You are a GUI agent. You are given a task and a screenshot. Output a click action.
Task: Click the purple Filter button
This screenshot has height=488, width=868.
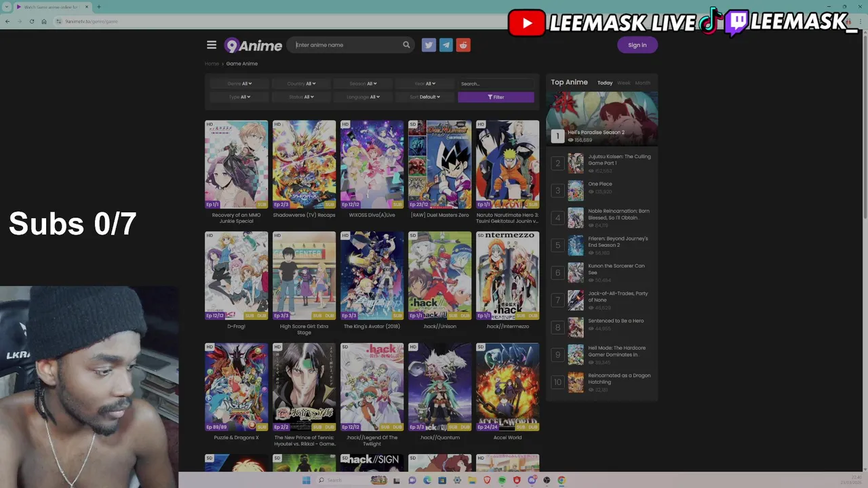coord(496,97)
